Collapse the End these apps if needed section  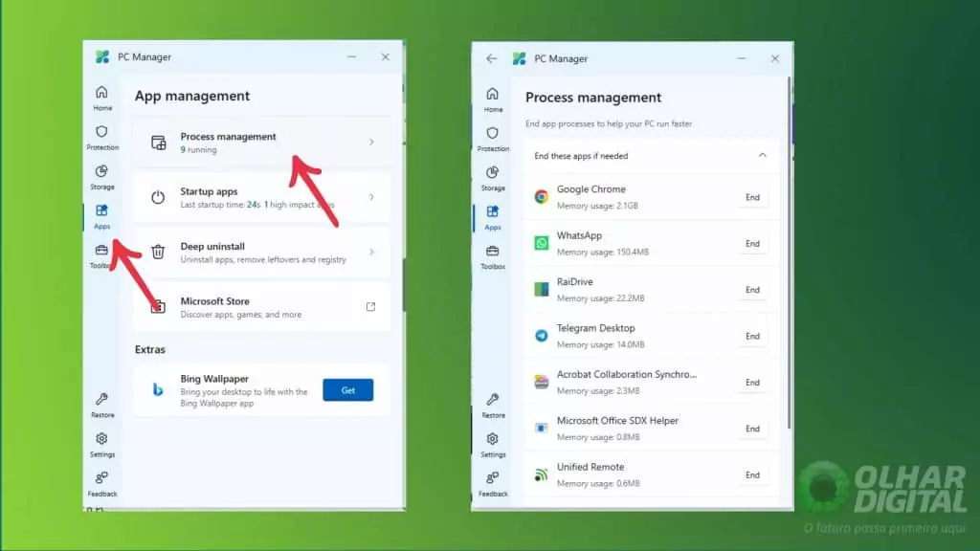pyautogui.click(x=762, y=155)
